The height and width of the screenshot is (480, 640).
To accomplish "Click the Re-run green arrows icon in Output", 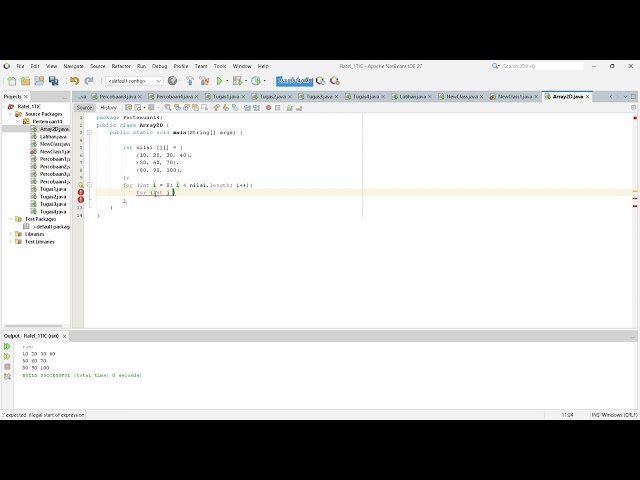I will 7,347.
